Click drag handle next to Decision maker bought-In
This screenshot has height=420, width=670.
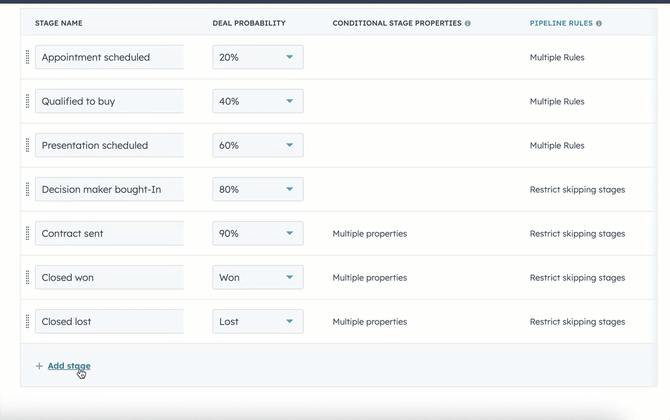pos(27,190)
